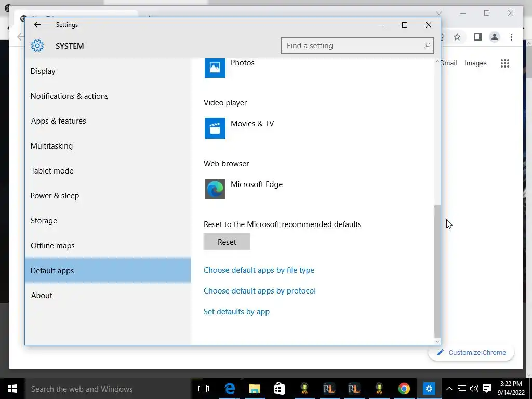The width and height of the screenshot is (532, 399).
Task: Open Apps & features
Action: [108, 121]
